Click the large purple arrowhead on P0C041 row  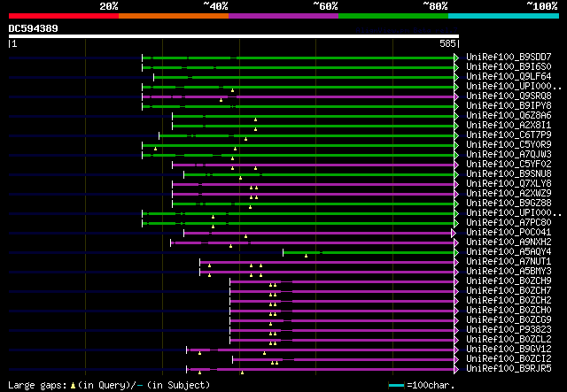coord(454,234)
